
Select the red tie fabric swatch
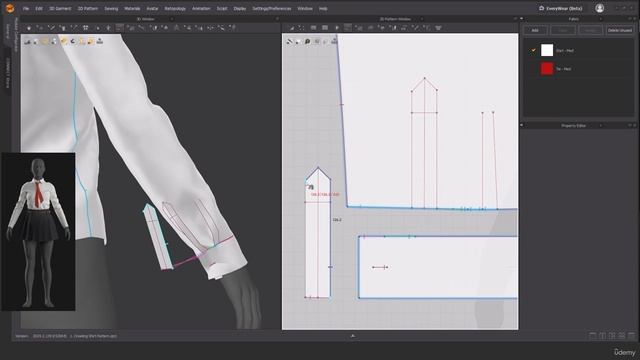pos(547,69)
